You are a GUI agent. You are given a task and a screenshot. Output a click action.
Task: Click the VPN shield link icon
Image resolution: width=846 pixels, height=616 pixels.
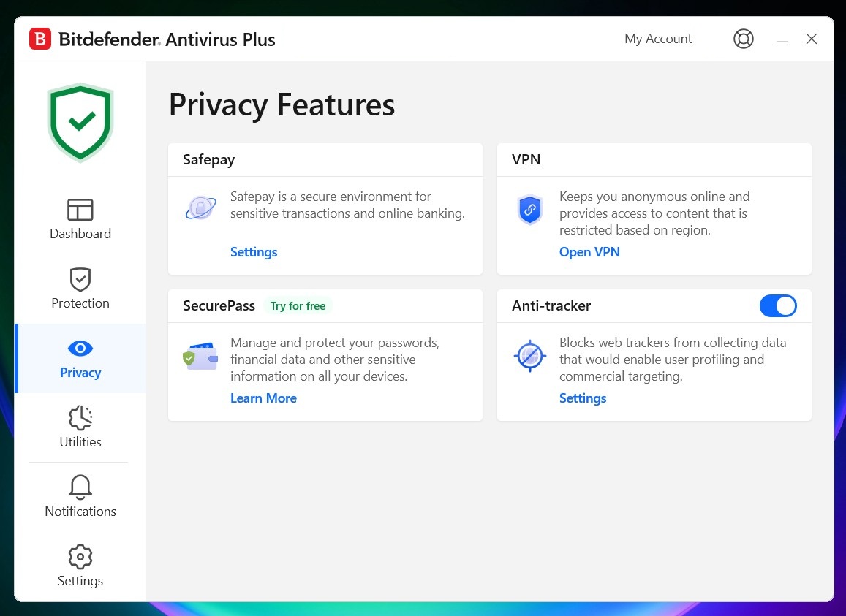pos(530,209)
